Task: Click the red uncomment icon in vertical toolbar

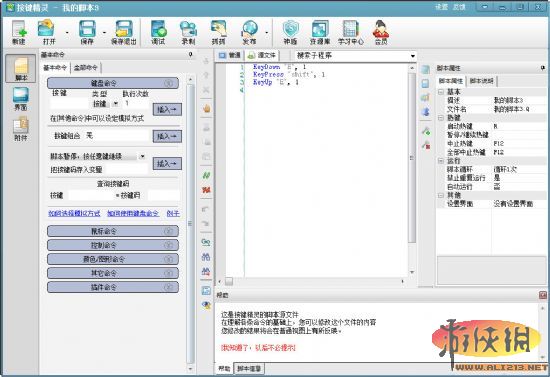Action: pos(206,190)
